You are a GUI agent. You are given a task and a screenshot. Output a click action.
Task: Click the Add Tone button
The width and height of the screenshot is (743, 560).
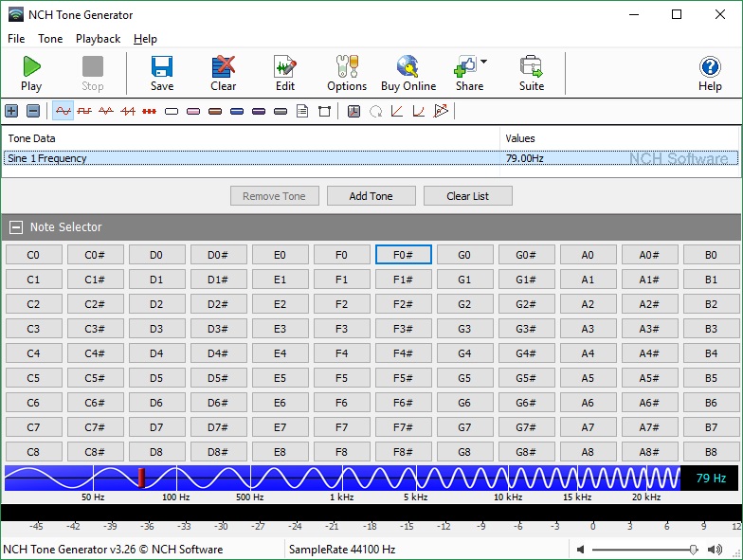tap(371, 196)
